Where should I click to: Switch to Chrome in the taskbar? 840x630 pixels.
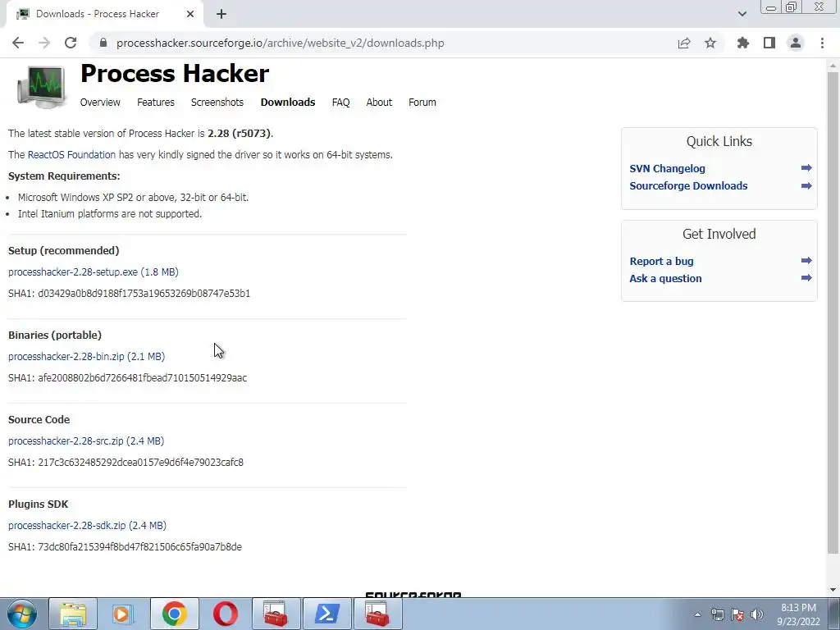174,614
